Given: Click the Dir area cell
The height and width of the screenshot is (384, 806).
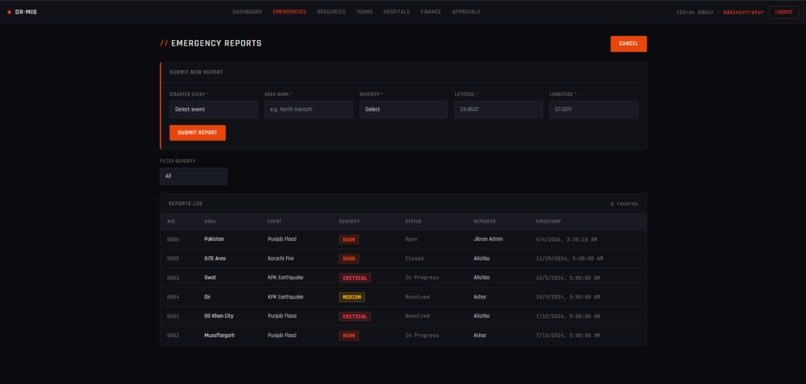Looking at the screenshot, I should [x=207, y=297].
